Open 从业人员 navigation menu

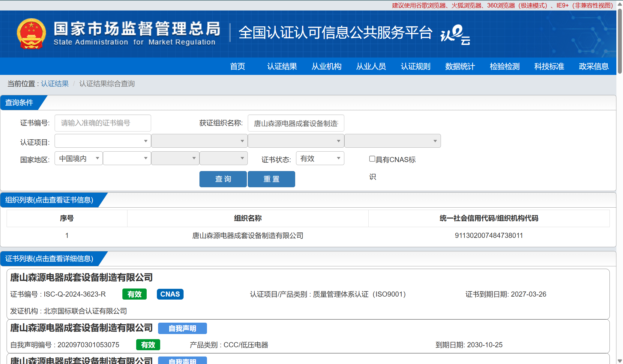click(x=371, y=66)
